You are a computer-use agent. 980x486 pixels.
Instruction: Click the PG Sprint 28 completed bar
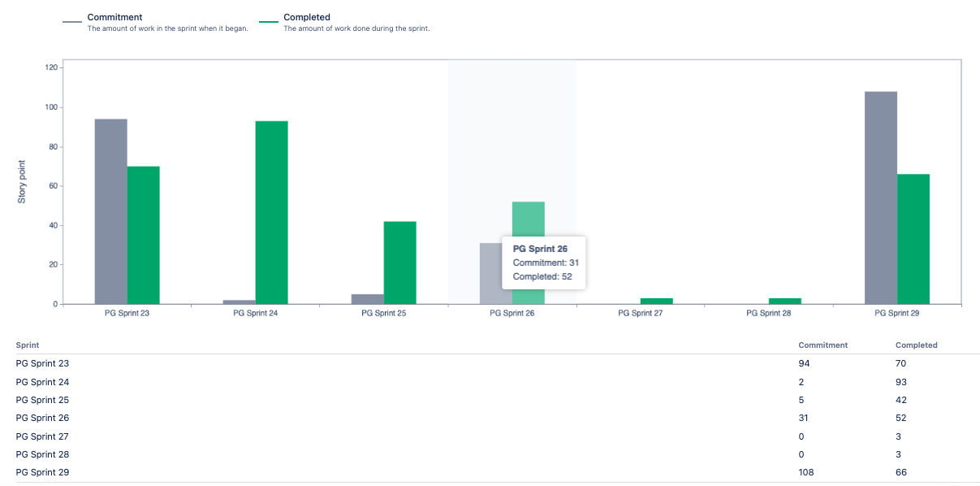[x=785, y=301]
